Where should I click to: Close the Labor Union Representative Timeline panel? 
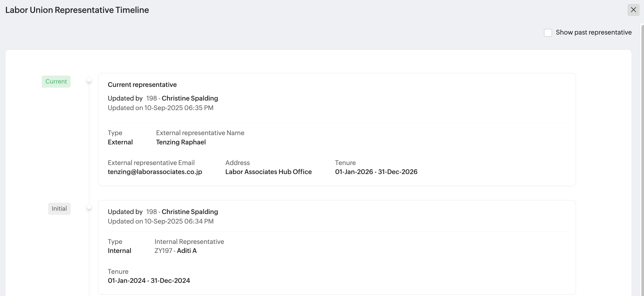click(x=633, y=10)
